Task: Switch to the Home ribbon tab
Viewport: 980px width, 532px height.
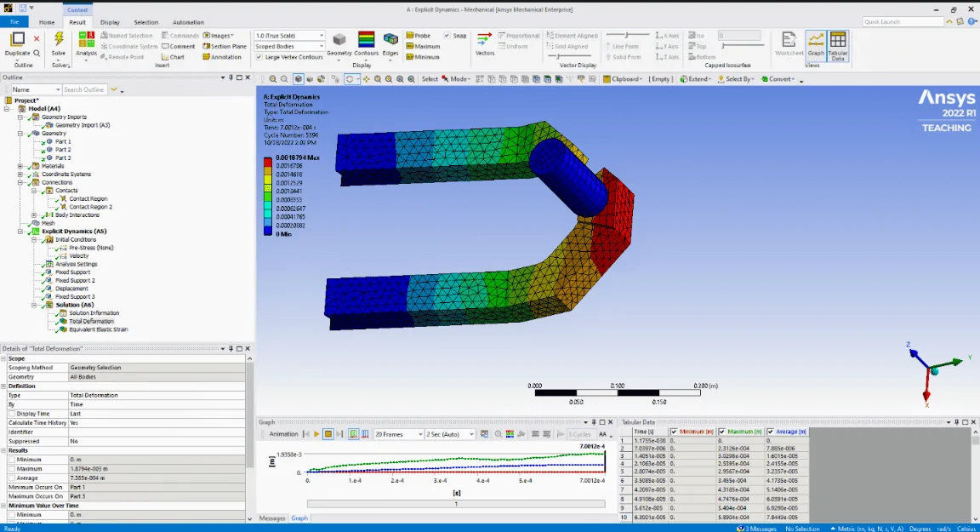Action: coord(46,22)
